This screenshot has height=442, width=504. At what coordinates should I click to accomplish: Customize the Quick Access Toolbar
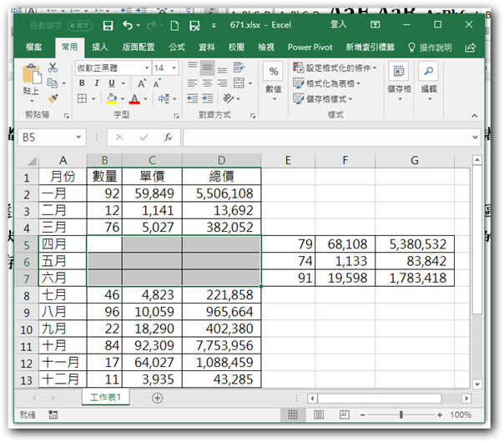tap(214, 25)
